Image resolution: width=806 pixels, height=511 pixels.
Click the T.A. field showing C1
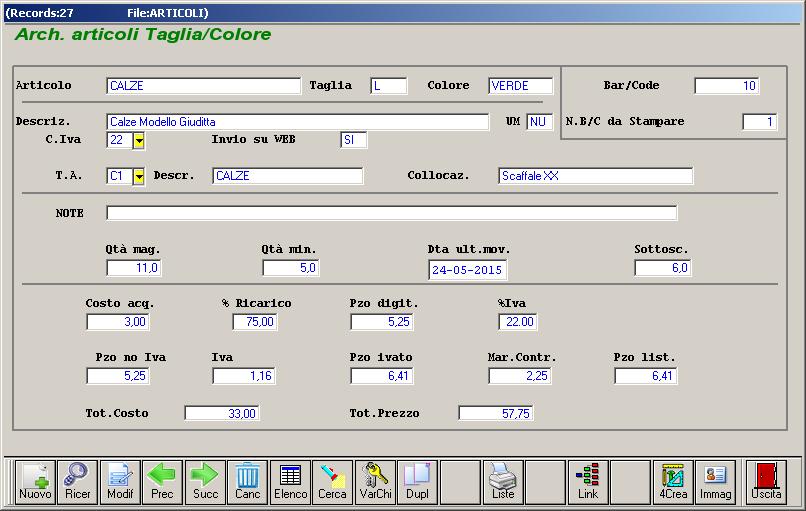click(x=120, y=176)
